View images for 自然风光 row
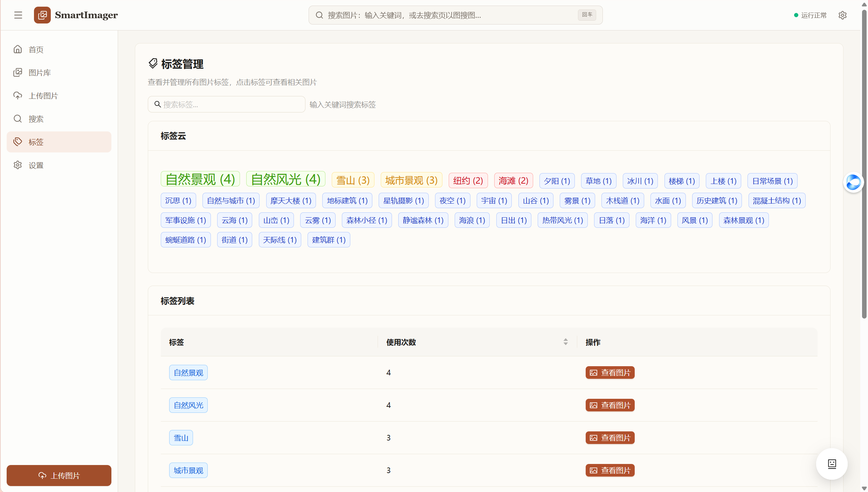Image resolution: width=868 pixels, height=492 pixels. click(610, 405)
